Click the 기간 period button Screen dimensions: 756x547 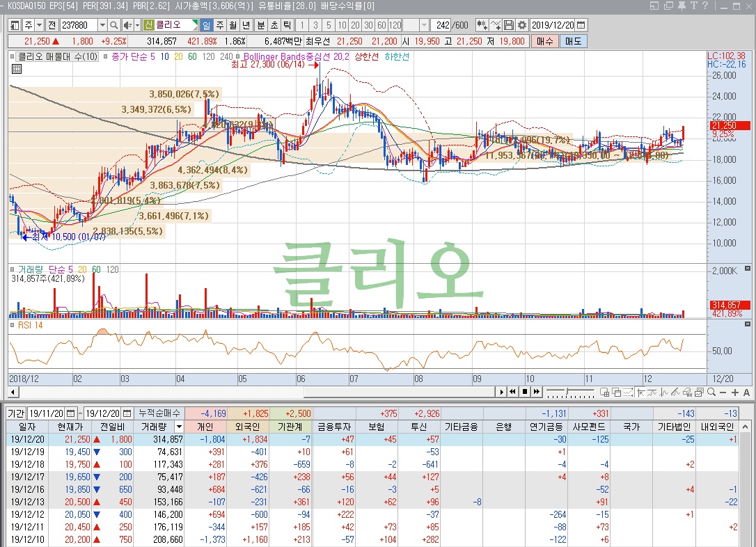point(16,413)
